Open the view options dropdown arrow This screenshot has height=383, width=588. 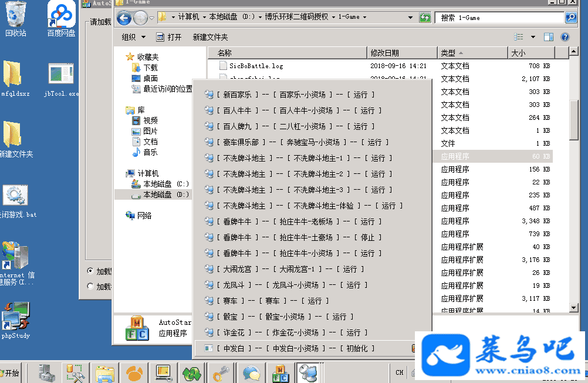533,37
